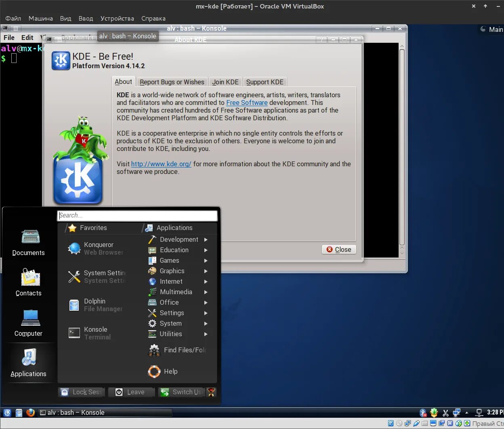Image resolution: width=504 pixels, height=429 pixels.
Task: Open the Edit menu in Konsole
Action: click(x=27, y=38)
